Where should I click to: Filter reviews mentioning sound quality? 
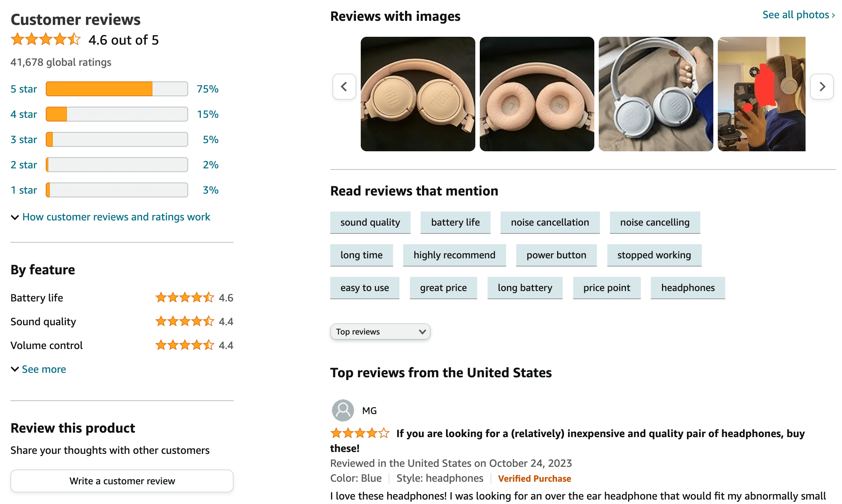pyautogui.click(x=370, y=222)
